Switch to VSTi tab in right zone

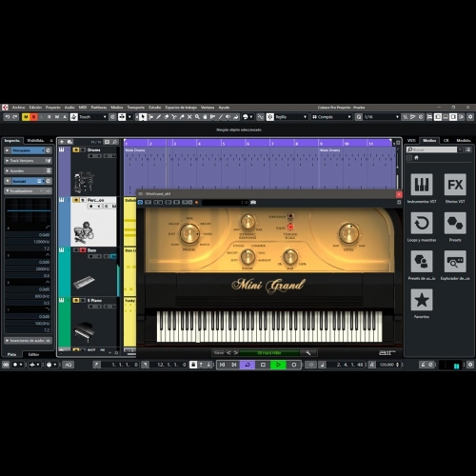[x=411, y=140]
